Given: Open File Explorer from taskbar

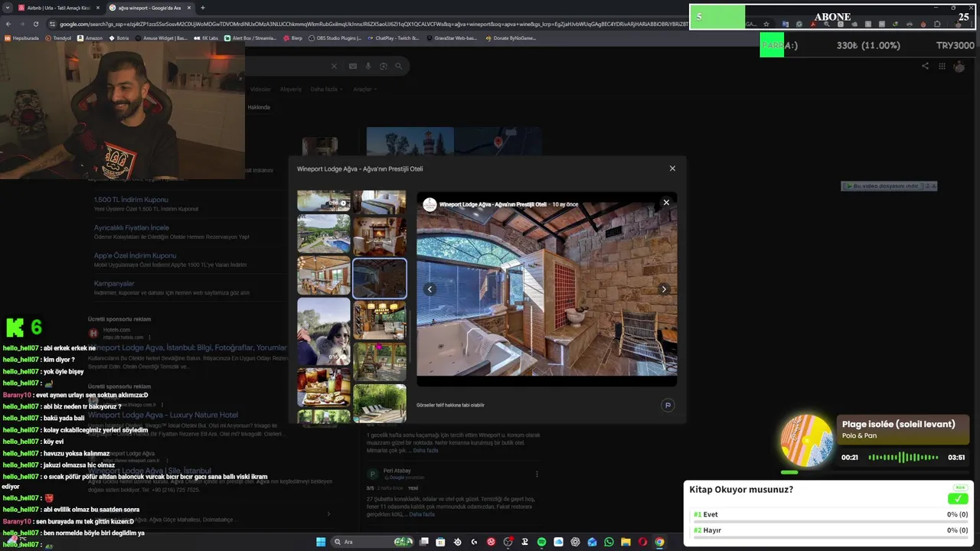Looking at the screenshot, I should pyautogui.click(x=626, y=542).
